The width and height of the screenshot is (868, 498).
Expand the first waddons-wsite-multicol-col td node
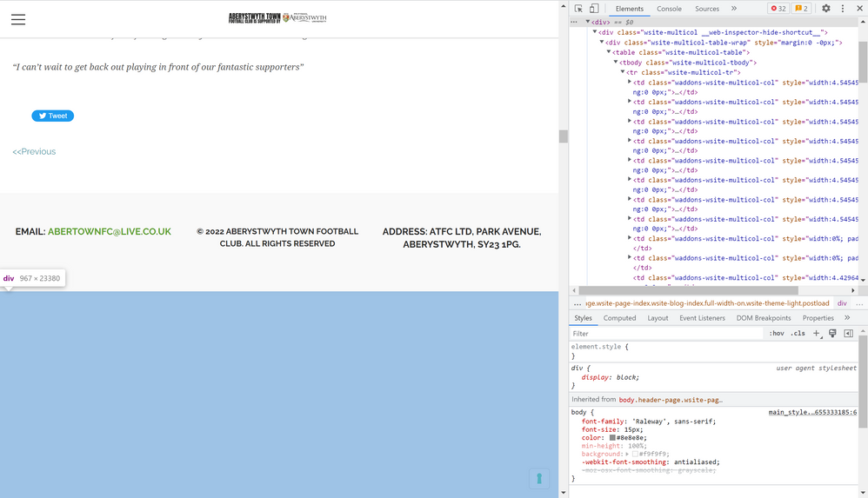pyautogui.click(x=630, y=82)
